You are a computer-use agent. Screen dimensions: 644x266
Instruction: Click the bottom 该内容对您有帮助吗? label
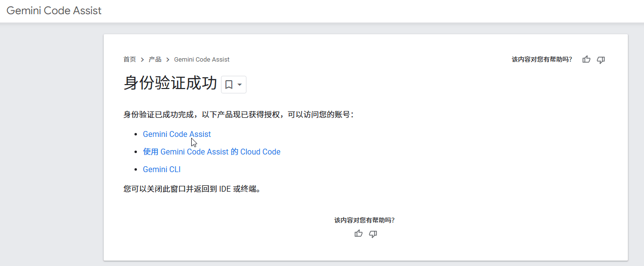tap(364, 220)
